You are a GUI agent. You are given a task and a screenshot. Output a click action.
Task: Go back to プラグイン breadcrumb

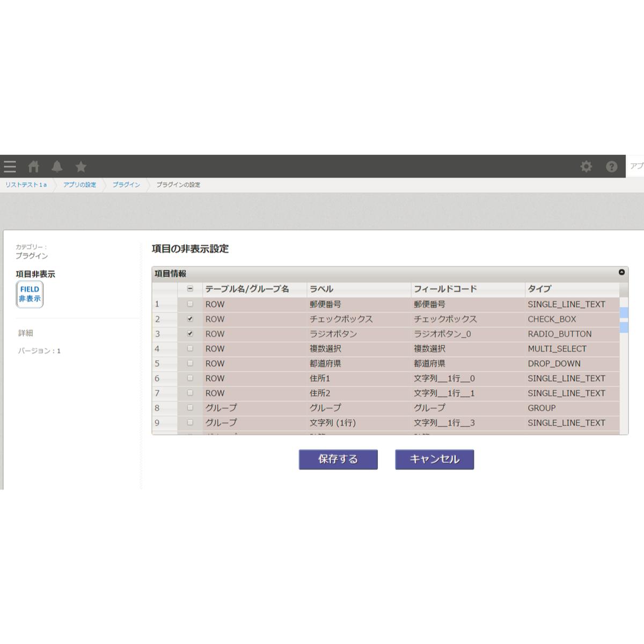coord(126,185)
